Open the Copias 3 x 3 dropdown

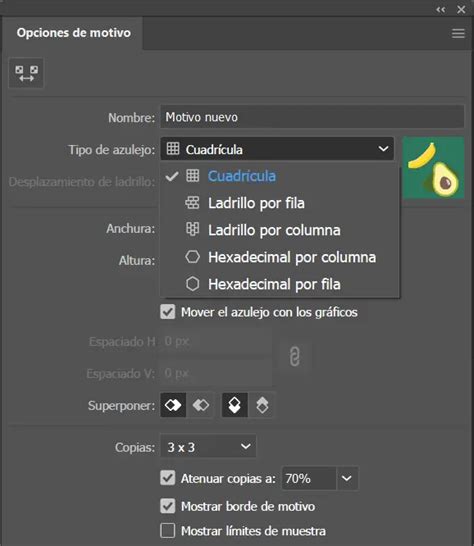click(x=208, y=446)
